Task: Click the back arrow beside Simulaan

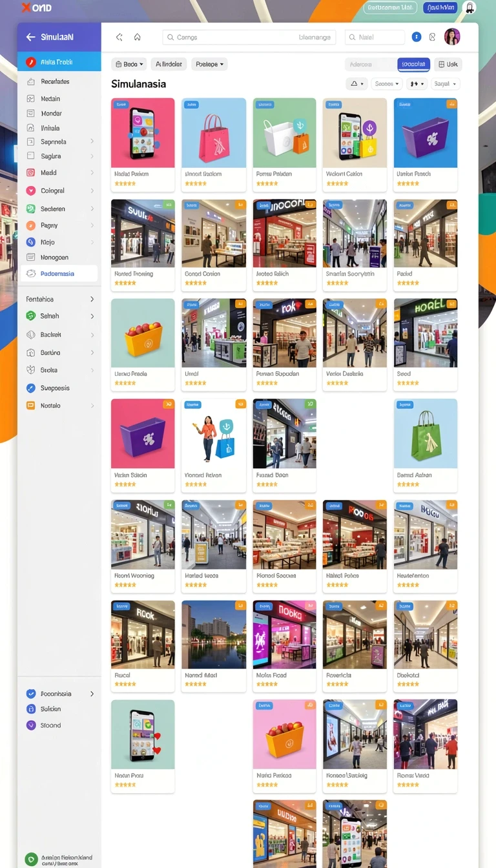Action: [30, 37]
